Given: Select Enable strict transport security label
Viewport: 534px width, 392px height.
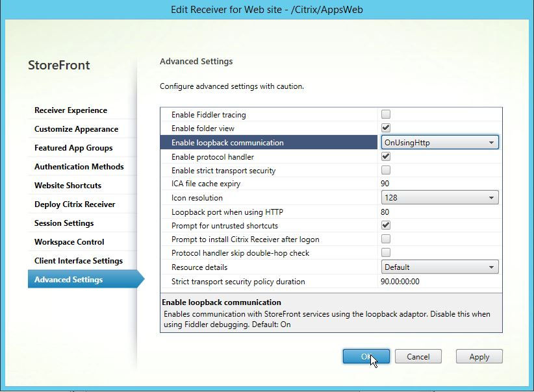Looking at the screenshot, I should click(x=223, y=171).
